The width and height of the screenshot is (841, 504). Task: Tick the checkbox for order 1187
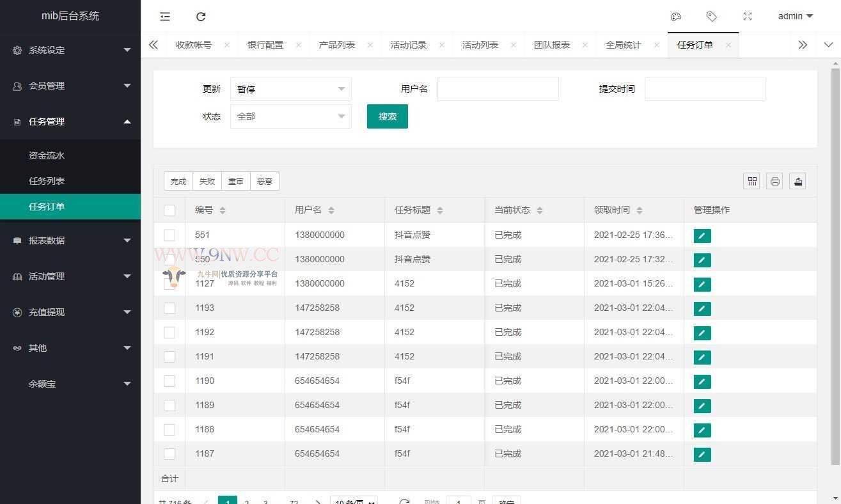pyautogui.click(x=169, y=454)
